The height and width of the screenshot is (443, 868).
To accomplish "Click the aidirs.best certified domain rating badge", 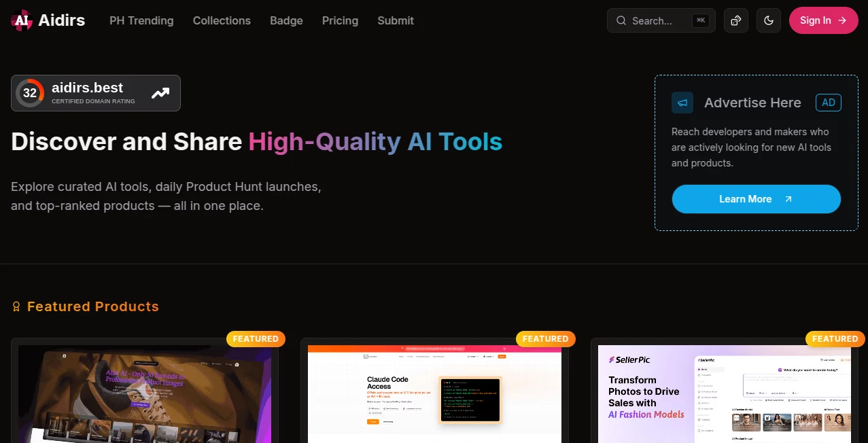I will pyautogui.click(x=95, y=93).
